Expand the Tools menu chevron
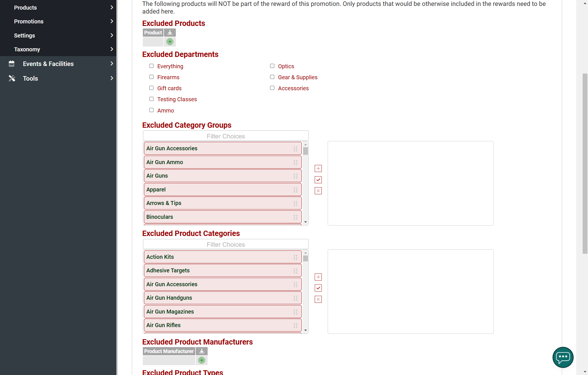 (112, 78)
